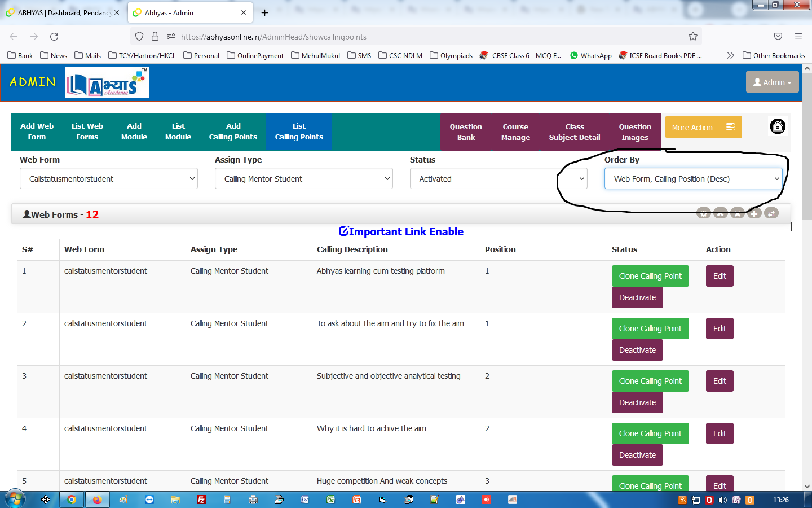
Task: Click the plus icon in Web Forms panel header
Action: [754, 213]
